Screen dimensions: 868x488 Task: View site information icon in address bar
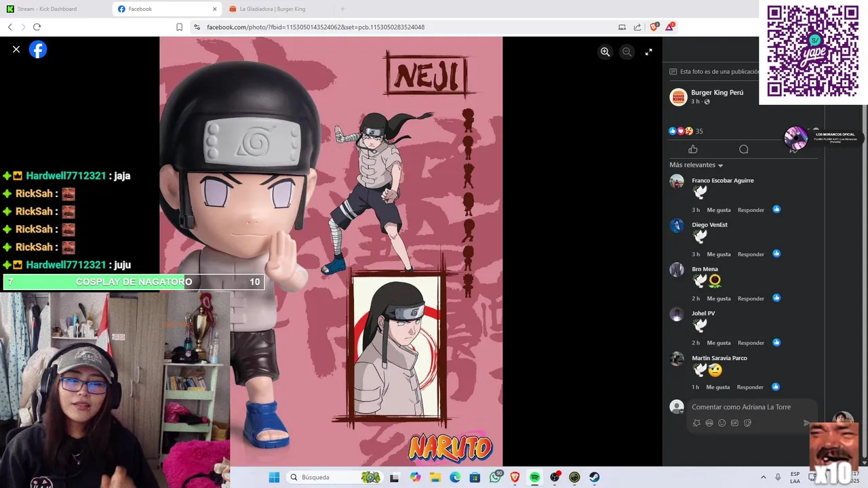197,27
